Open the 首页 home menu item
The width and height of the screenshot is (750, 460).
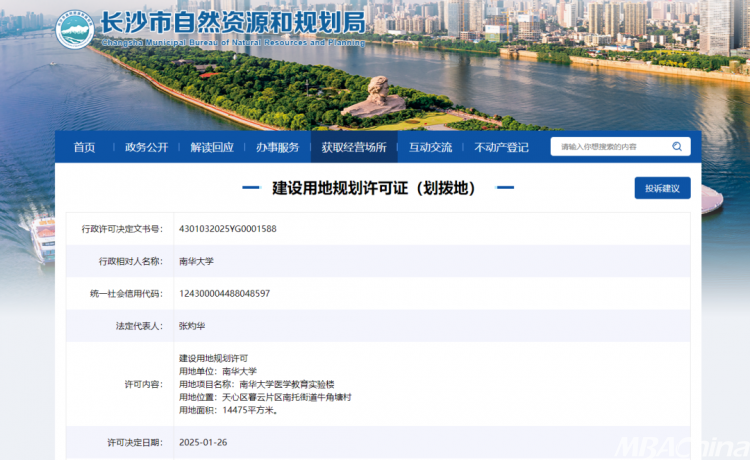point(84,147)
